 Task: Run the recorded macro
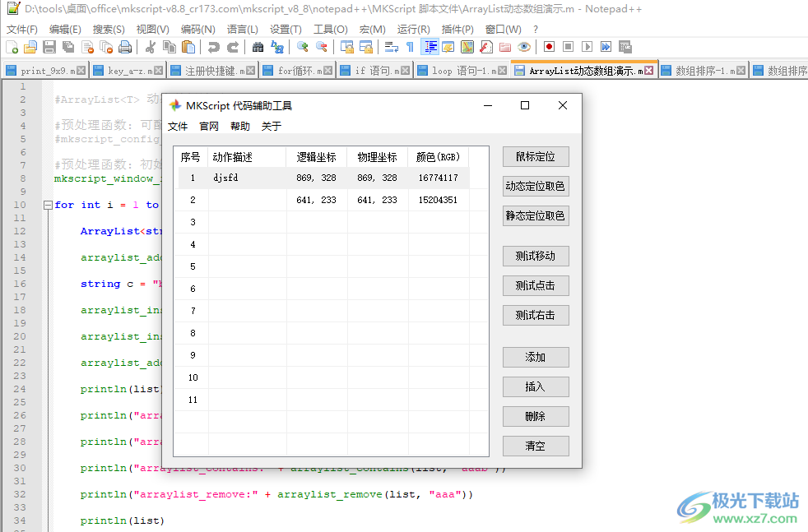pyautogui.click(x=586, y=48)
